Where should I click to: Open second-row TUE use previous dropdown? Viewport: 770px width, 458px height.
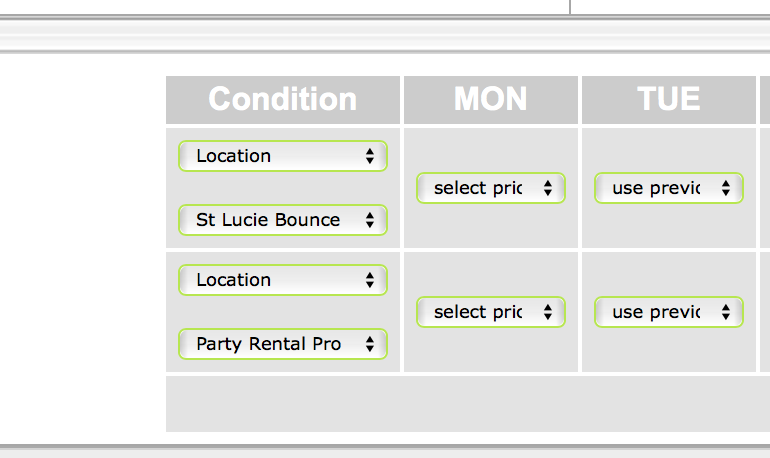click(x=668, y=312)
